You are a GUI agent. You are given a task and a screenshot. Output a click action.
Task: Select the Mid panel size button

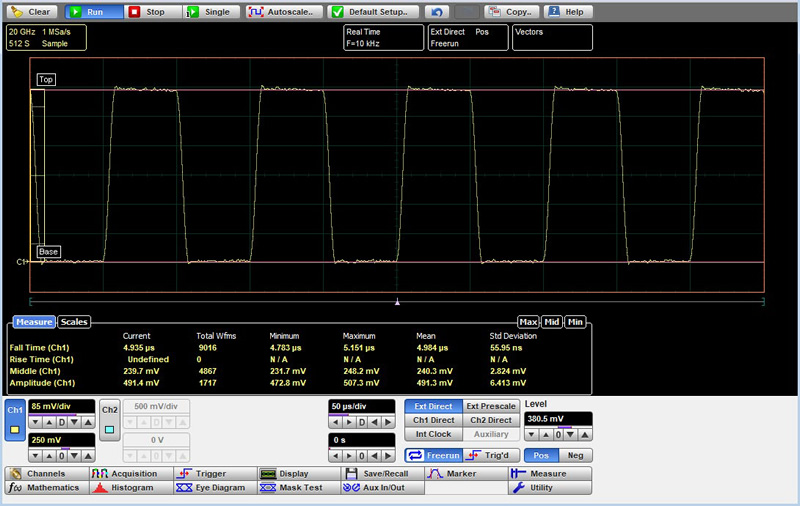[552, 322]
